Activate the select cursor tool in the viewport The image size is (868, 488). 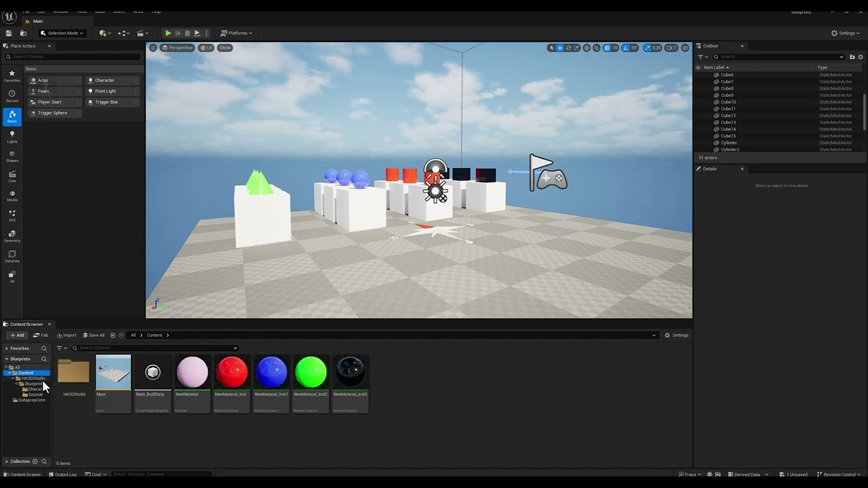coord(552,48)
